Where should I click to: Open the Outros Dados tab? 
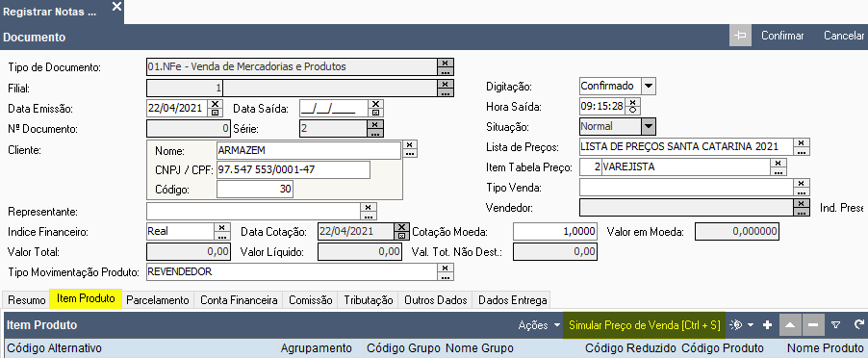[x=436, y=300]
